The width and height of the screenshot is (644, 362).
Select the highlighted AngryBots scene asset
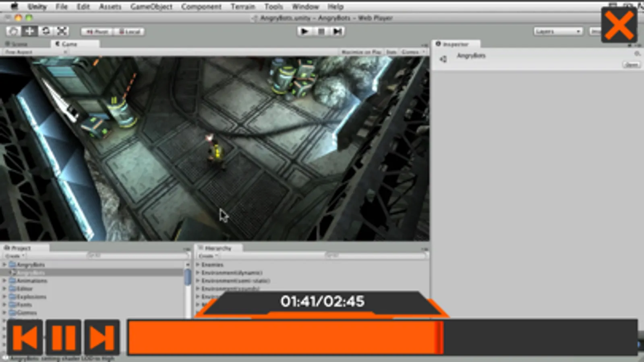pos(92,273)
